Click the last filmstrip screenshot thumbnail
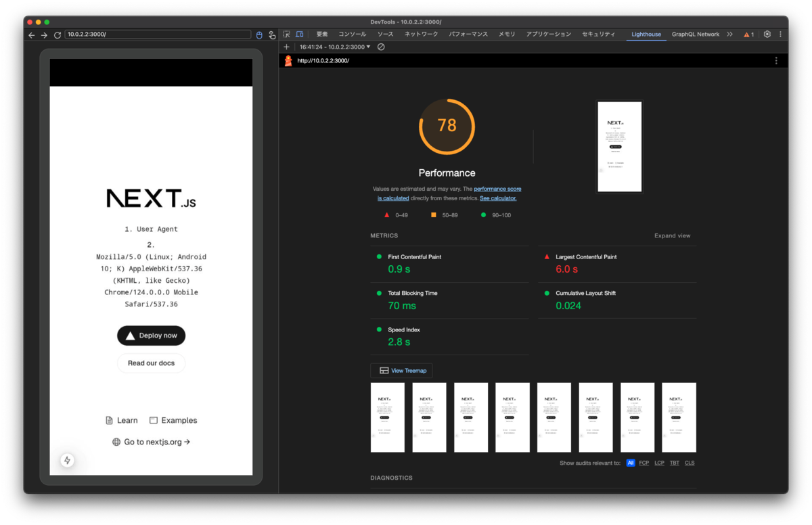The image size is (812, 525). click(x=679, y=417)
